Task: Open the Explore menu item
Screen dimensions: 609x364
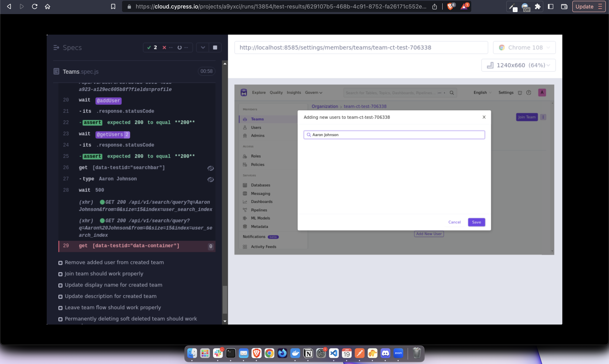Action: pyautogui.click(x=259, y=92)
